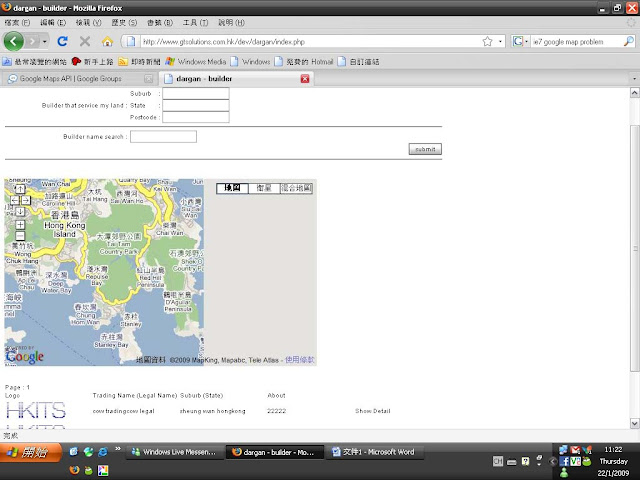The image size is (640, 480).
Task: Click the Firefox back arrow button
Action: pyautogui.click(x=14, y=41)
